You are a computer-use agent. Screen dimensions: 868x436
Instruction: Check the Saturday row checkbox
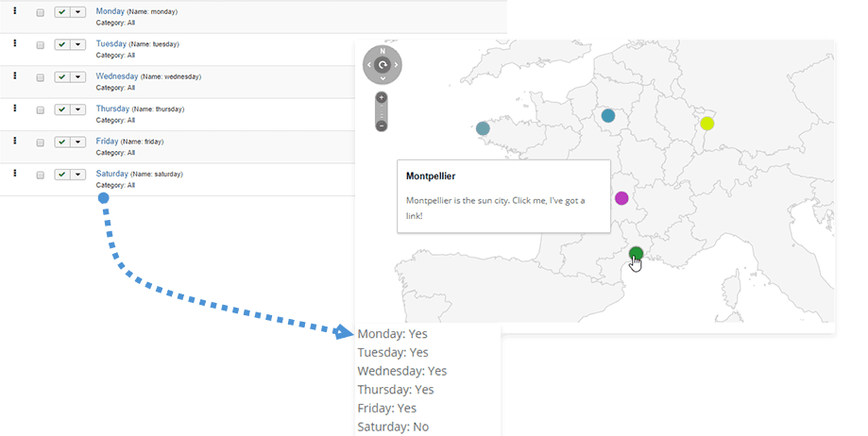tap(40, 176)
